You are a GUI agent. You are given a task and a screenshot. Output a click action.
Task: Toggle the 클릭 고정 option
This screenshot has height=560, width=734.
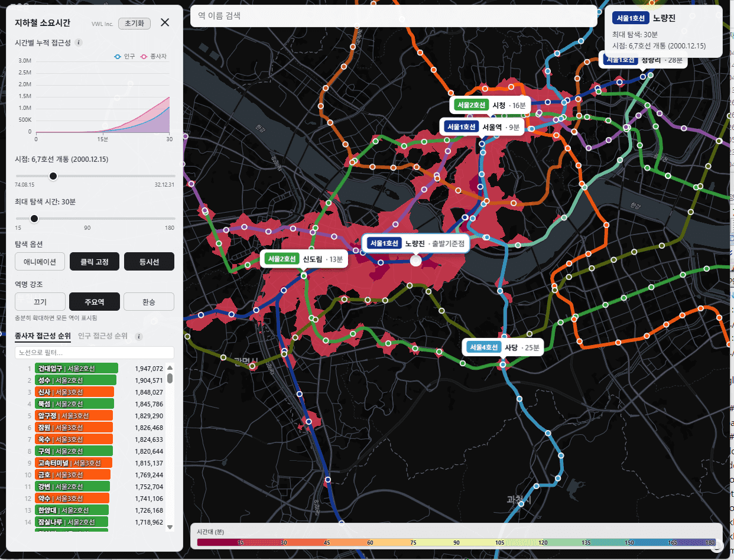[x=95, y=261]
